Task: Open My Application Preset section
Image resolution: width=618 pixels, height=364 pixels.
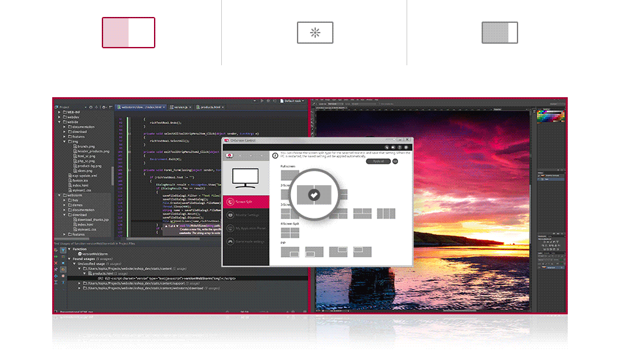Action: 245,228
